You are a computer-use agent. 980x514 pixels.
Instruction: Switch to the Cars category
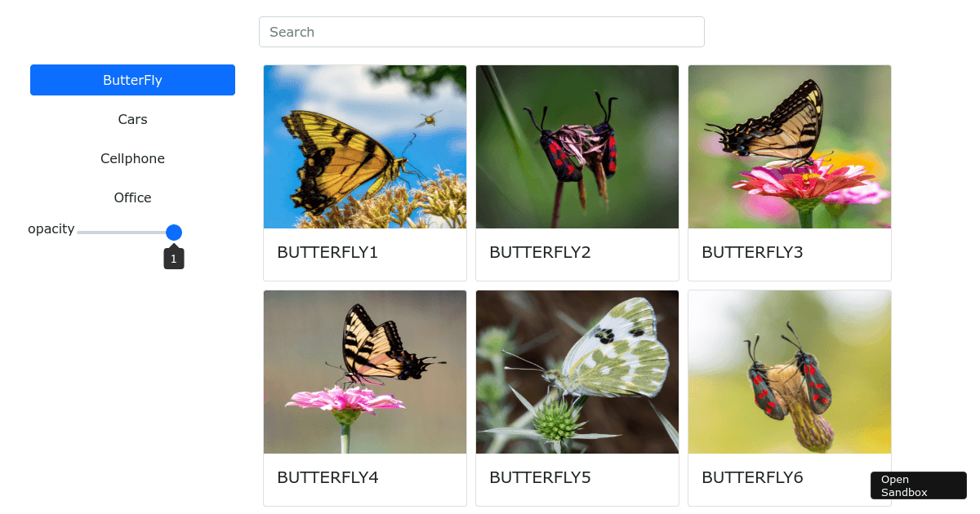132,119
